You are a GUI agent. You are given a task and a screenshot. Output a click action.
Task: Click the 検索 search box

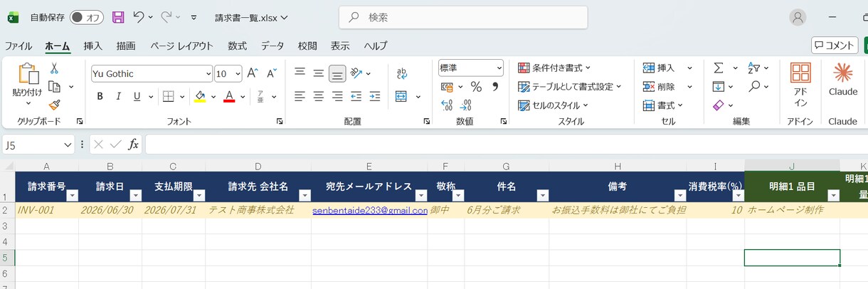pos(463,17)
